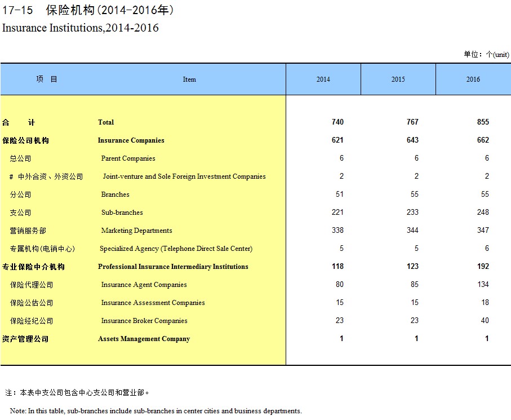The image size is (511, 420).
Task: Click Marketing Departments value 344
Action: click(412, 230)
